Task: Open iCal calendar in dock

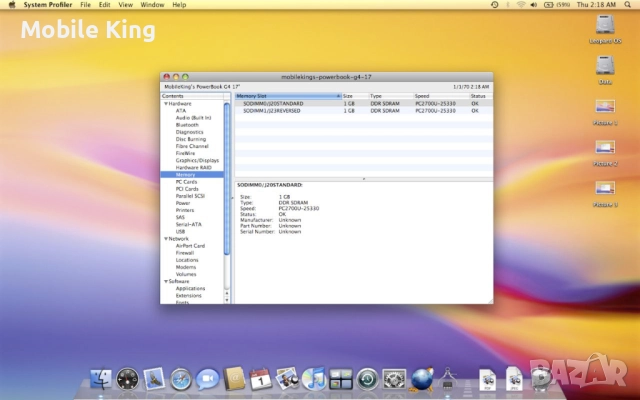Action: coord(261,379)
